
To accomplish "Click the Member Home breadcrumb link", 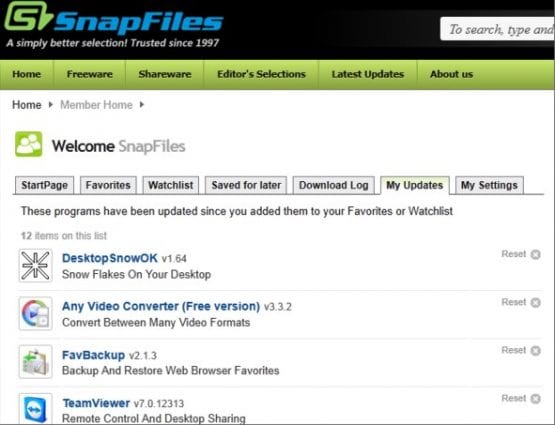I will click(x=96, y=105).
